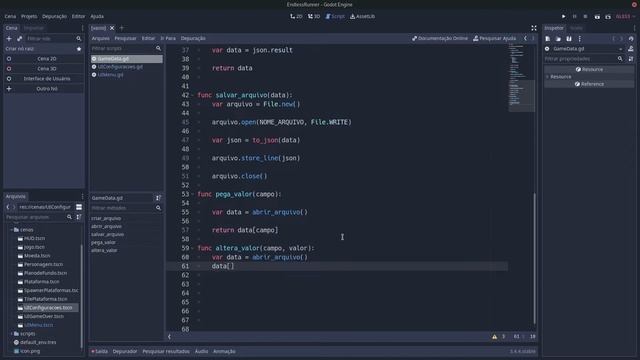The image size is (640, 360).
Task: Open the Depurador bottom panel
Action: pos(125,351)
